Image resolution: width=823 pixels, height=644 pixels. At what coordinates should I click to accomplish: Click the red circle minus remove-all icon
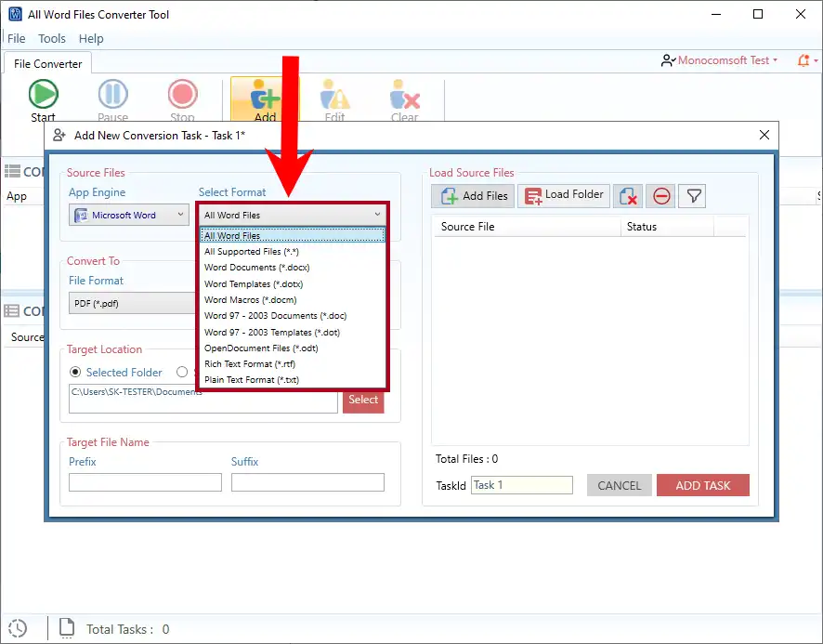tap(660, 196)
